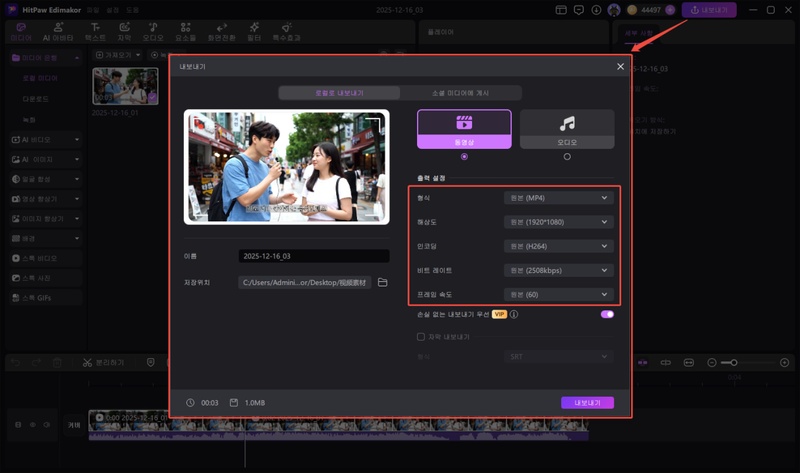This screenshot has width=800, height=473.
Task: Click the link clips icon in timeline toolbar
Action: point(666,363)
